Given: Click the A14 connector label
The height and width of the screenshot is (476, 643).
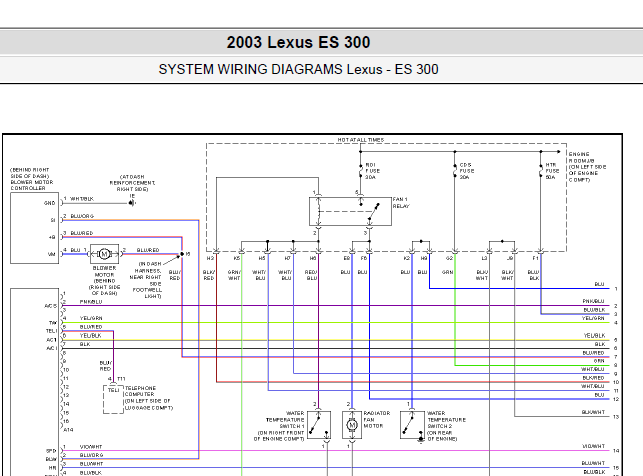Looking at the screenshot, I should pos(68,430).
